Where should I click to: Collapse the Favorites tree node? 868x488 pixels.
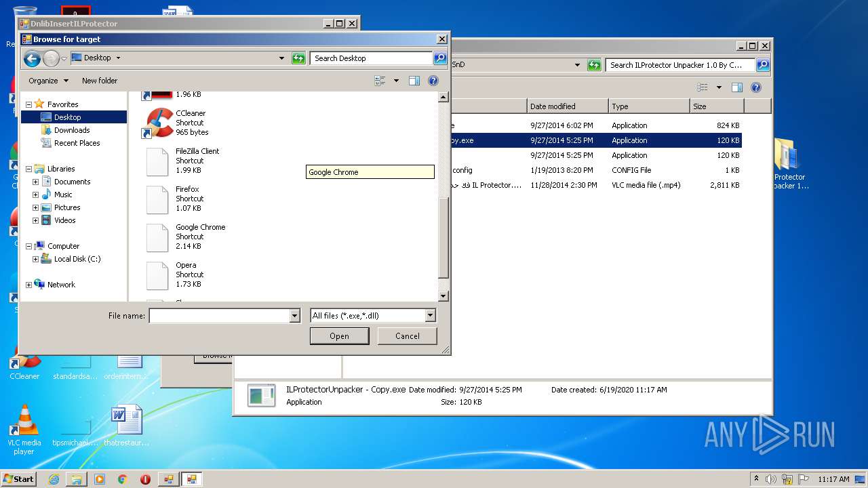[x=28, y=104]
